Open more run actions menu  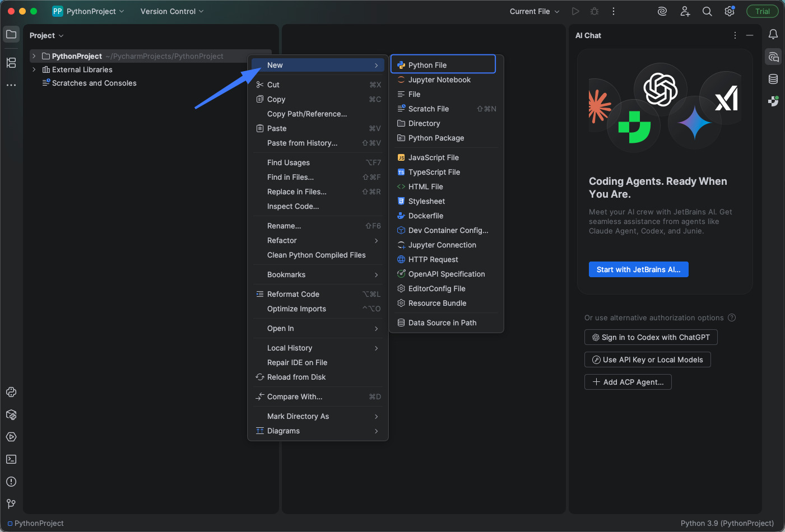614,11
